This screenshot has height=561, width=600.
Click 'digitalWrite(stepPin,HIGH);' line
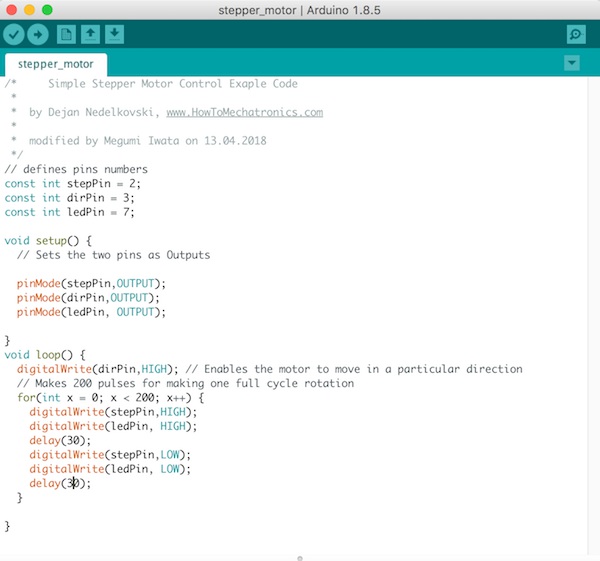pyautogui.click(x=113, y=412)
